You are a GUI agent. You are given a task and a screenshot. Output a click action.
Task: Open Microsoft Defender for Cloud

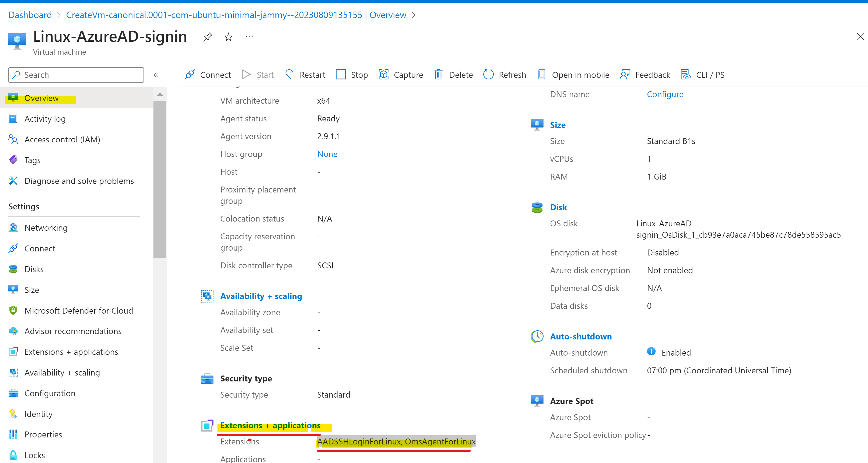tap(76, 311)
